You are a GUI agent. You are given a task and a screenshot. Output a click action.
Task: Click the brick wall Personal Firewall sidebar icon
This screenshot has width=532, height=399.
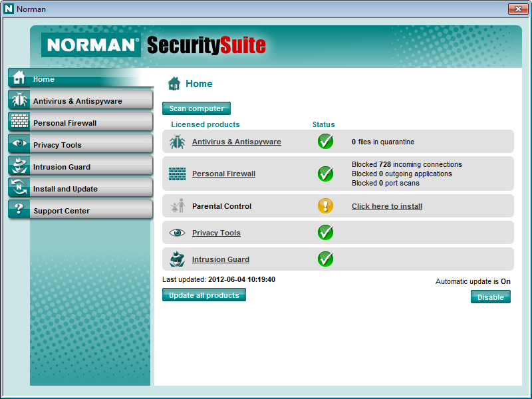pyautogui.click(x=19, y=122)
